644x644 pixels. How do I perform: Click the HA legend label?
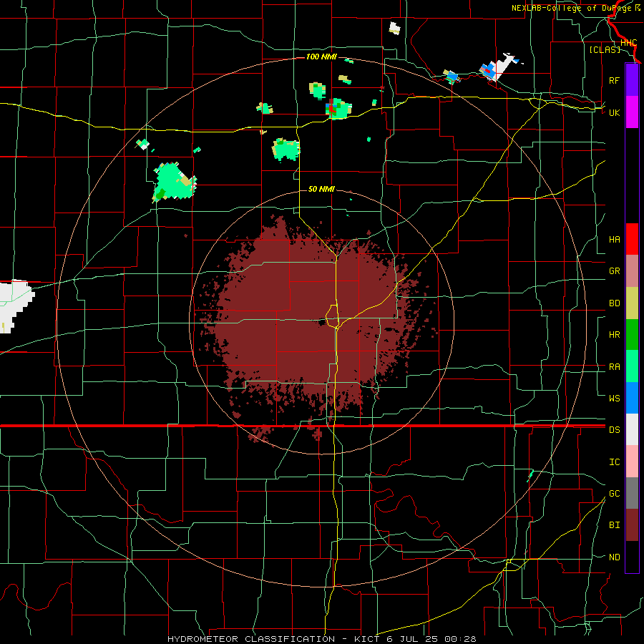coord(614,240)
